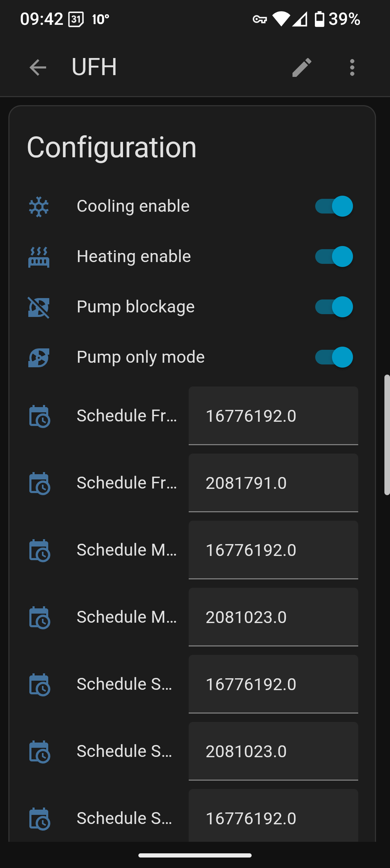Tap the Pump blockage icon
The height and width of the screenshot is (868, 390).
39,307
